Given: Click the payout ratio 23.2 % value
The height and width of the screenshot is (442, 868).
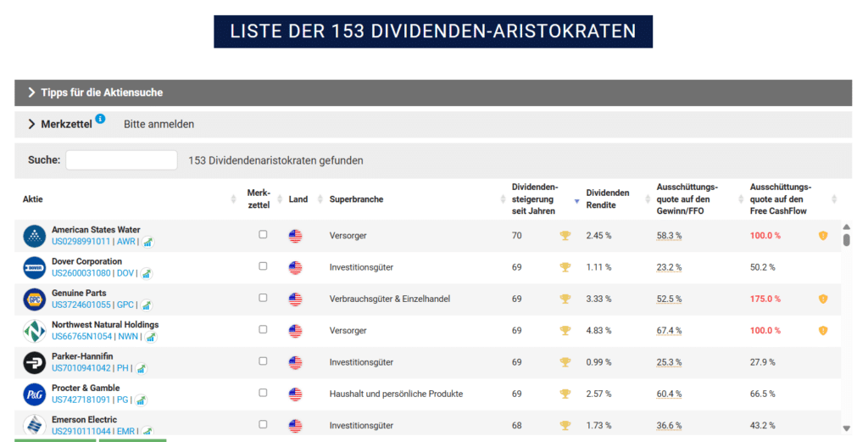Looking at the screenshot, I should (669, 267).
